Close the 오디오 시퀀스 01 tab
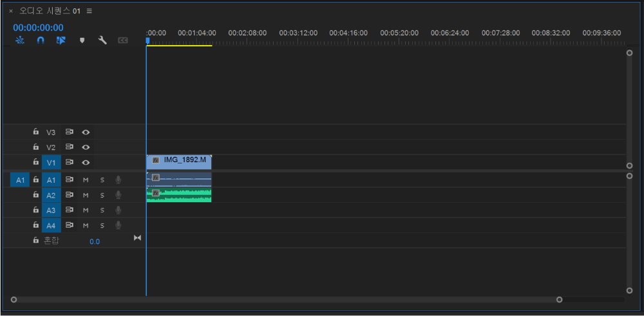 [x=11, y=11]
